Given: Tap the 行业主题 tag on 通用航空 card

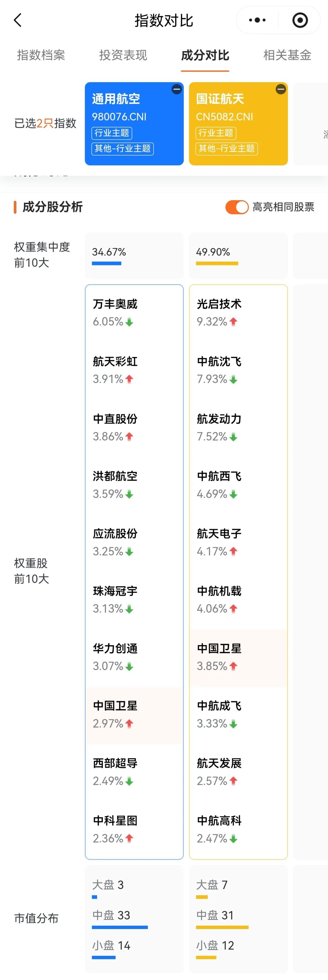Looking at the screenshot, I should [112, 133].
